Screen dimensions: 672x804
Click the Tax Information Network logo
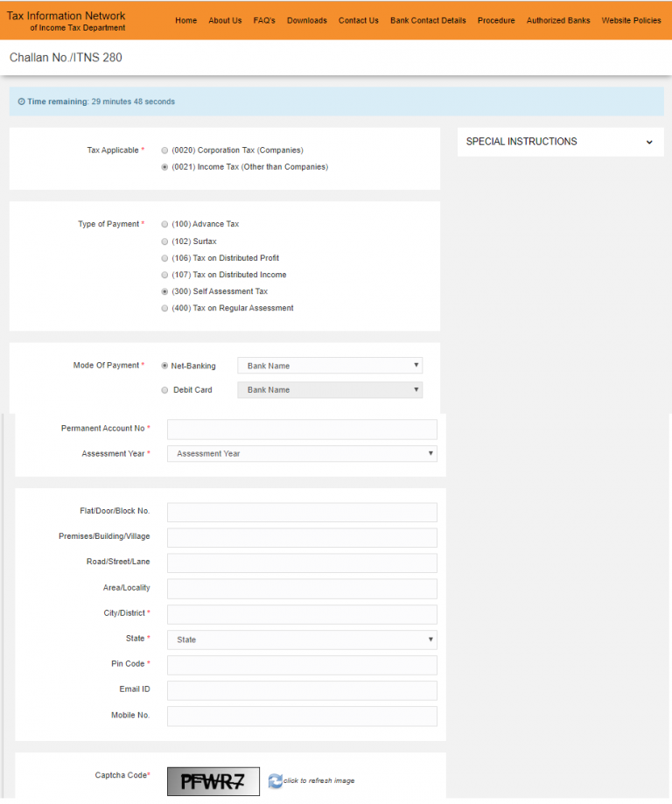(66, 21)
